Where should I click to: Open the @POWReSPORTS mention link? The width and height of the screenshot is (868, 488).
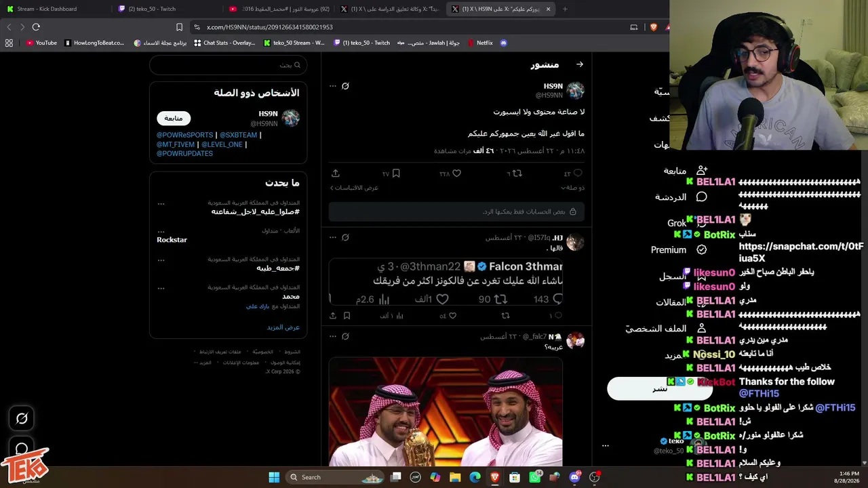click(x=184, y=135)
